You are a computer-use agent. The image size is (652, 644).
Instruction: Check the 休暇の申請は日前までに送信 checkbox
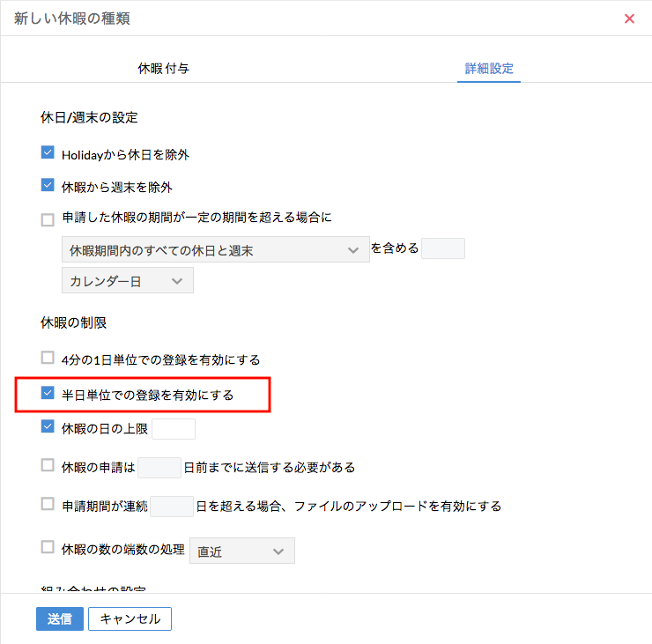(x=48, y=465)
